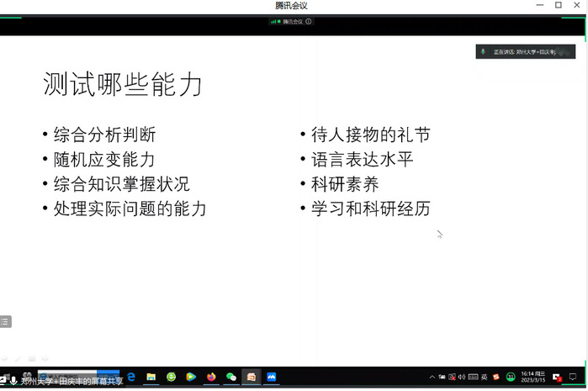Click the meeting info icon beside 腾讯会议
The image size is (588, 391).
click(x=308, y=22)
